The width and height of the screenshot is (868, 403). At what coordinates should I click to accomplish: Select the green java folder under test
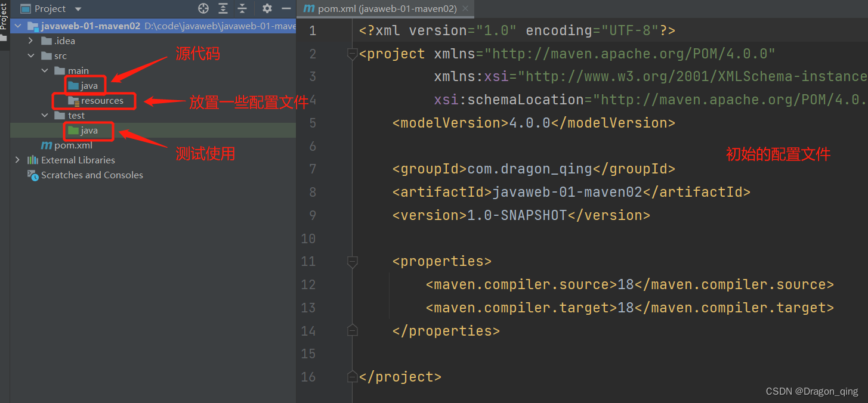click(x=89, y=130)
